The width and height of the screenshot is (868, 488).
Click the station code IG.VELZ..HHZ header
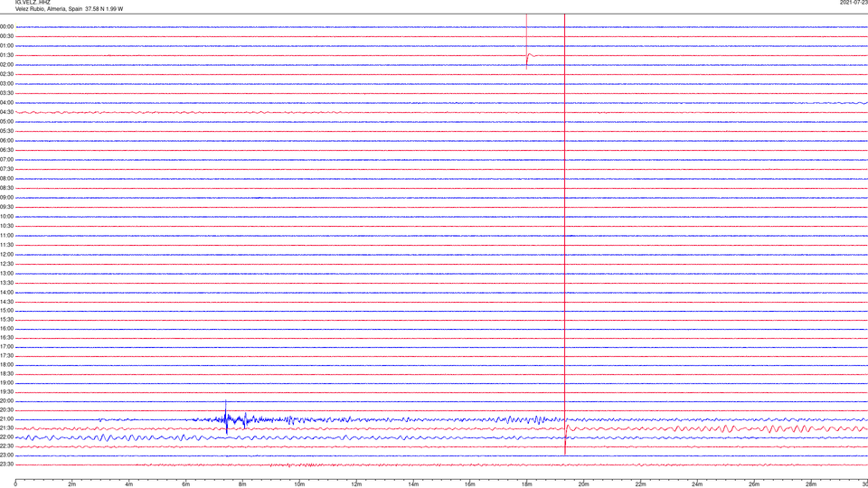coord(33,2)
